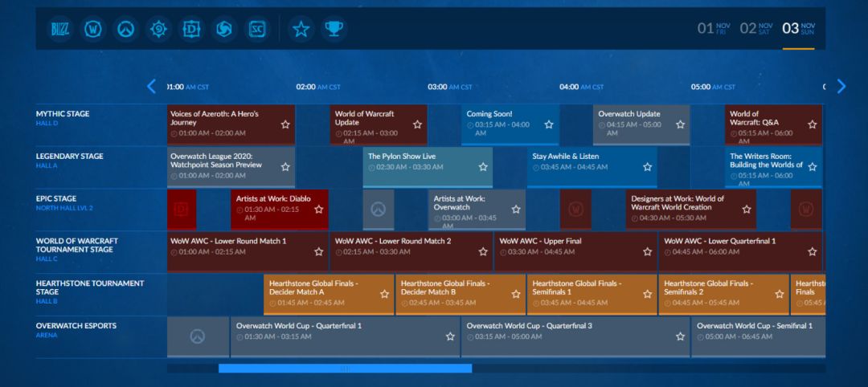Favorite Artists at Work: Overwatch

[516, 210]
